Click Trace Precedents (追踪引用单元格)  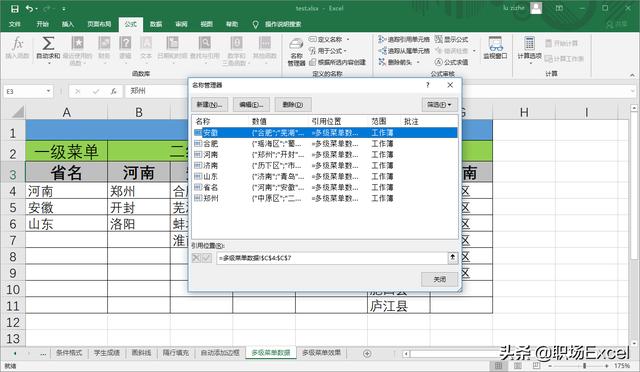pyautogui.click(x=404, y=39)
